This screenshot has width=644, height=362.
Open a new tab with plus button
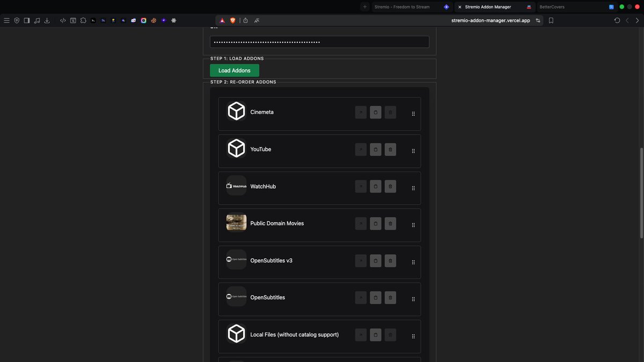pos(365,7)
